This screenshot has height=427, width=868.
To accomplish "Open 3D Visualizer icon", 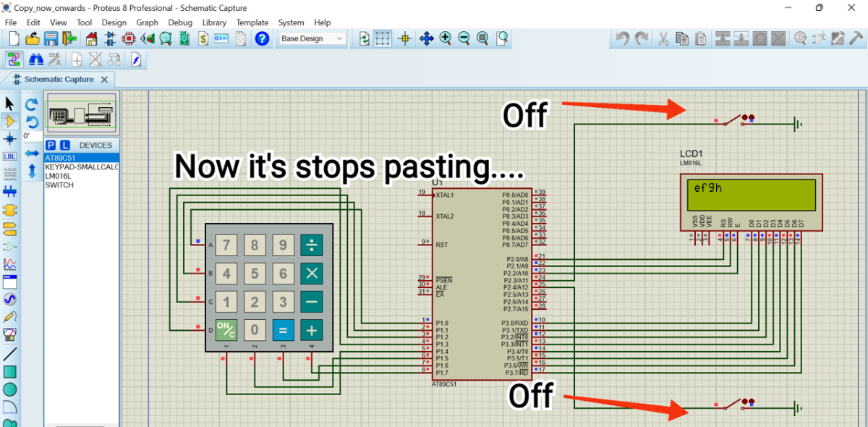I will pyautogui.click(x=148, y=38).
